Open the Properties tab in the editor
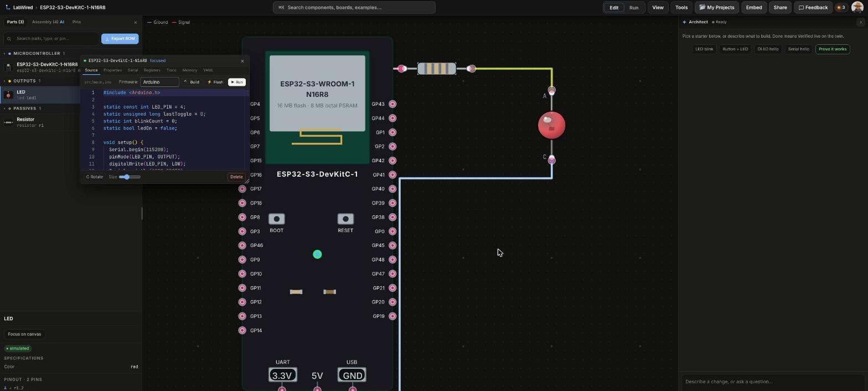868x391 pixels. (x=112, y=70)
